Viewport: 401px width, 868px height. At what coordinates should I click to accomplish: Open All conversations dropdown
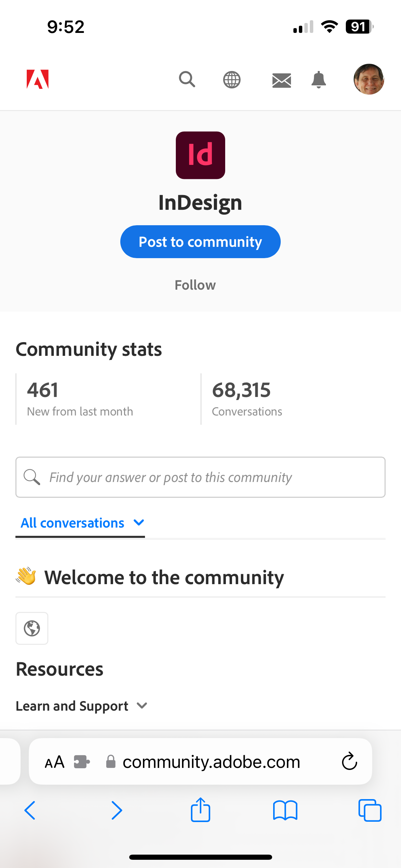82,523
